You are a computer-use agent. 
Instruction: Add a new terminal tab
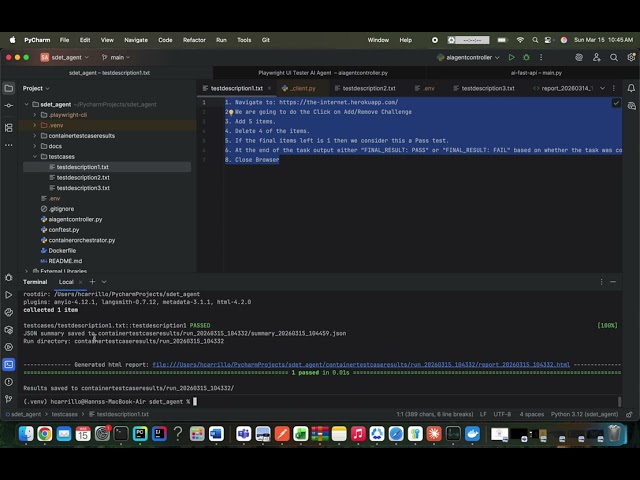(x=92, y=282)
